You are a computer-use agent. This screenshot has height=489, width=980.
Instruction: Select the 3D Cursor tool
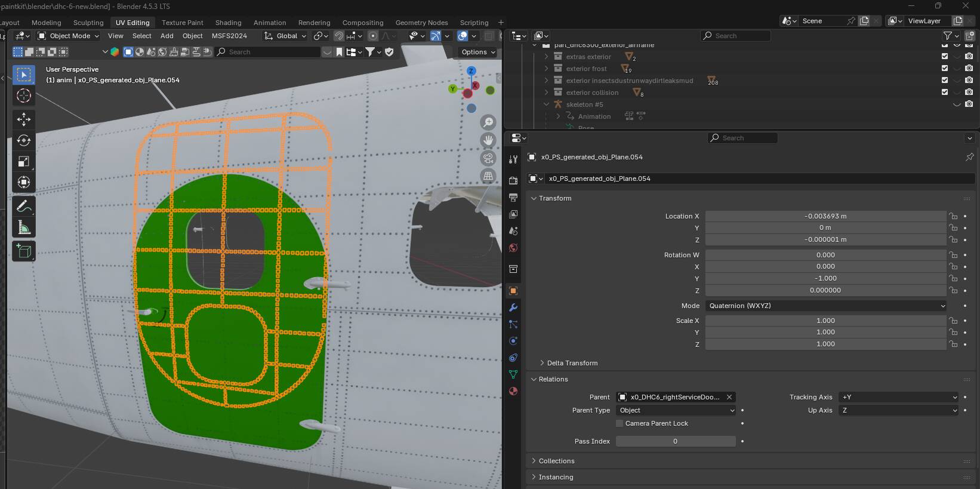click(x=24, y=96)
